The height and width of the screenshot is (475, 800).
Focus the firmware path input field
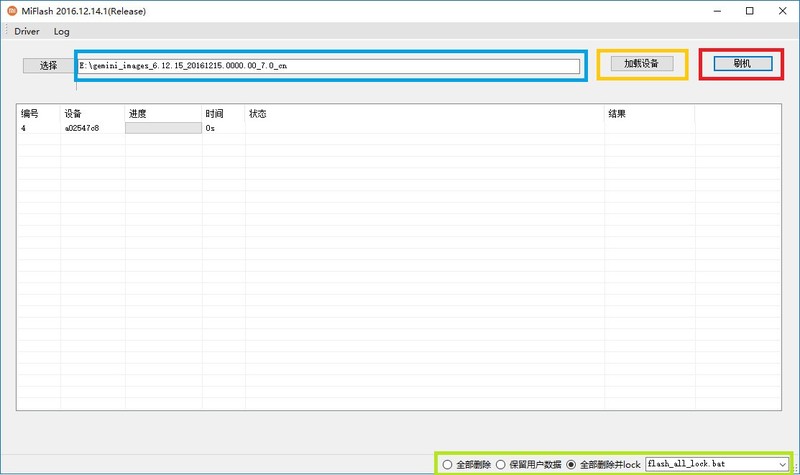point(329,66)
